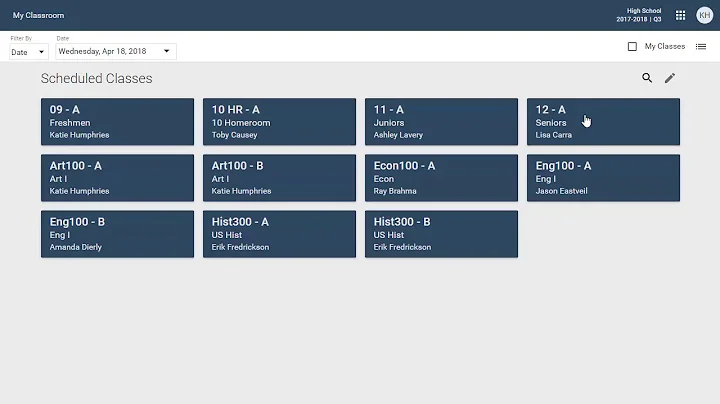Enable the My Classes checkbox

pos(632,46)
